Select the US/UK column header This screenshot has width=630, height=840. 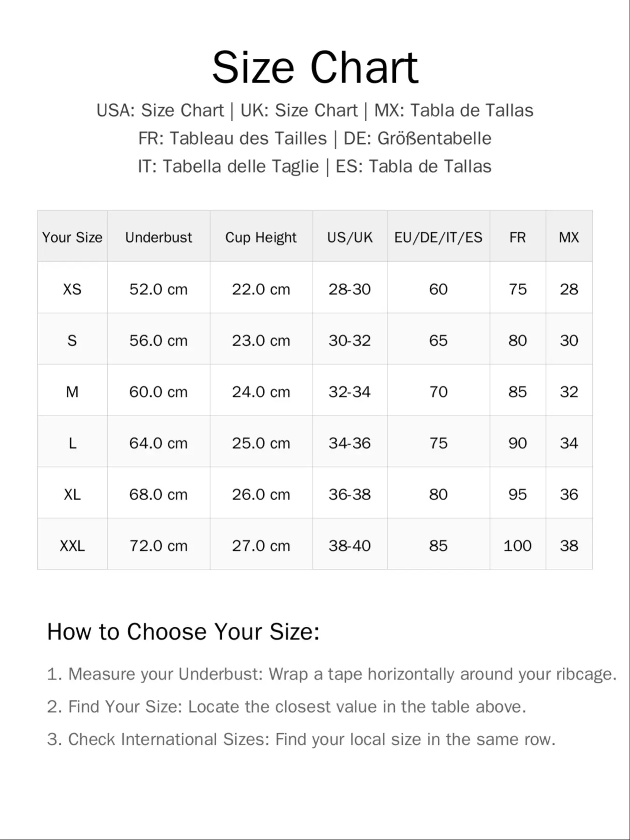[350, 237]
